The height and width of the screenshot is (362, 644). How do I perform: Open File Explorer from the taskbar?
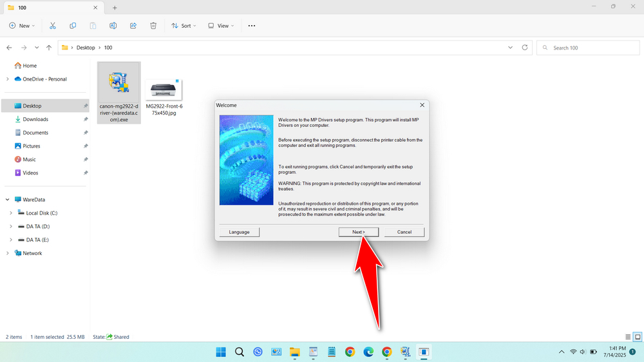(294, 352)
